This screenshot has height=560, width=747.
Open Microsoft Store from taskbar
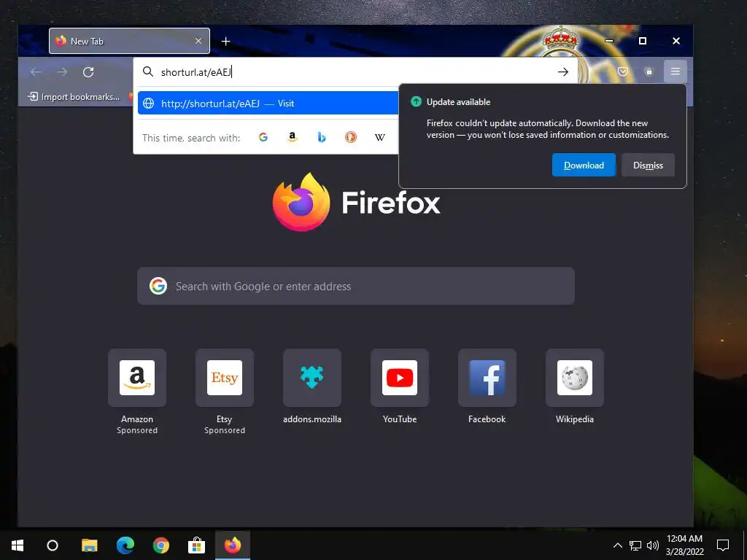pyautogui.click(x=196, y=545)
